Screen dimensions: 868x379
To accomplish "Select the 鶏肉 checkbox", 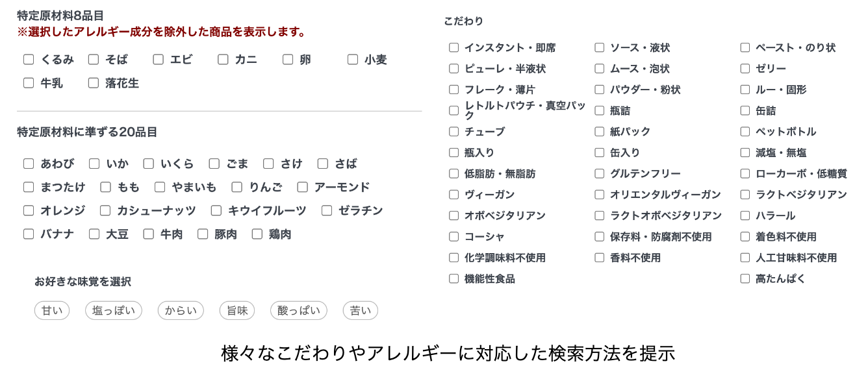I will (x=257, y=234).
